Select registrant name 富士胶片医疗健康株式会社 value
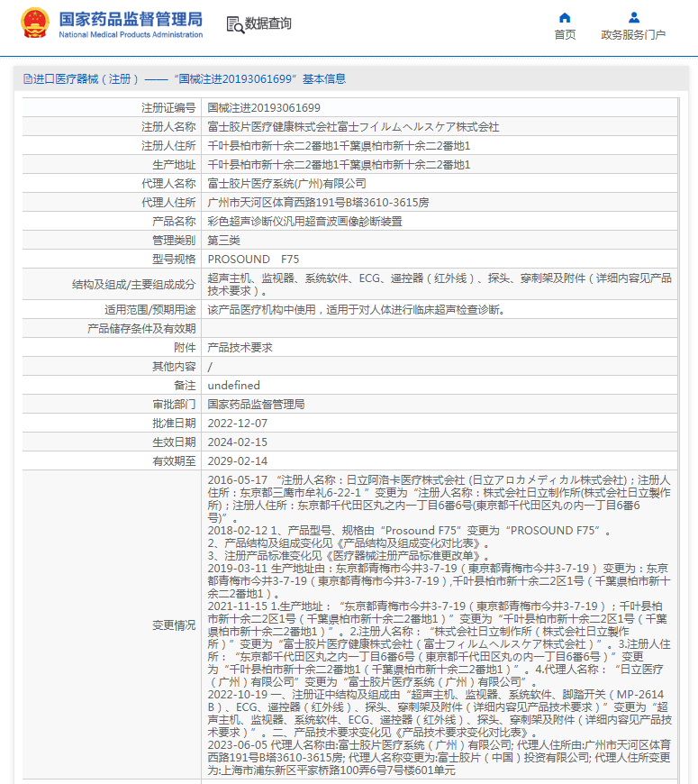Viewport: 698px width, 784px height. 353,127
